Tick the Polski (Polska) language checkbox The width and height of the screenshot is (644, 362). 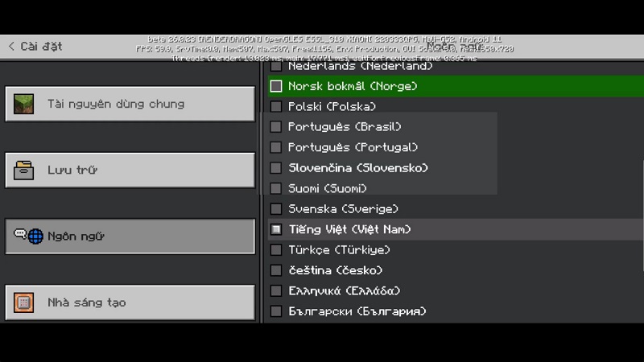click(276, 106)
